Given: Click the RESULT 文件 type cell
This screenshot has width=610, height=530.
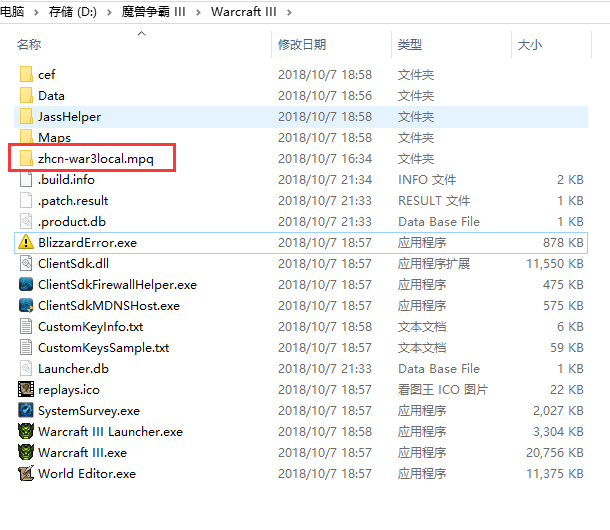Looking at the screenshot, I should coord(434,200).
